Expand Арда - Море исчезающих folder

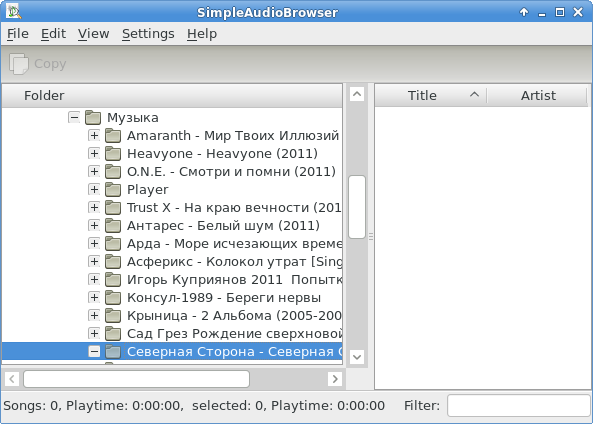point(94,243)
